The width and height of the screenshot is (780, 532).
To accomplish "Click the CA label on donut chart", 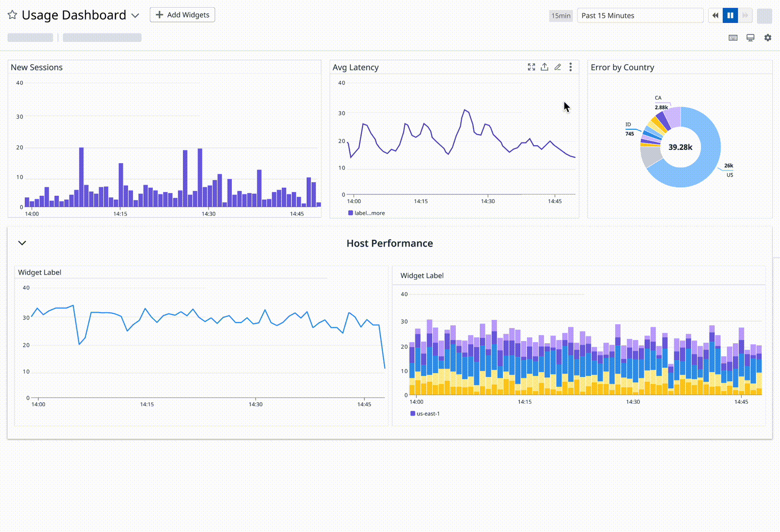I will pyautogui.click(x=658, y=98).
